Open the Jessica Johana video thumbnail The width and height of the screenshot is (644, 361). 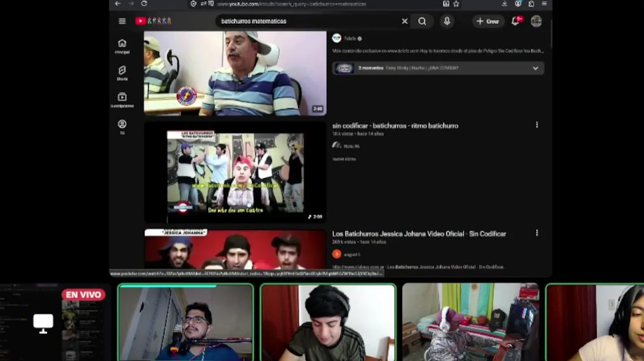pyautogui.click(x=235, y=250)
